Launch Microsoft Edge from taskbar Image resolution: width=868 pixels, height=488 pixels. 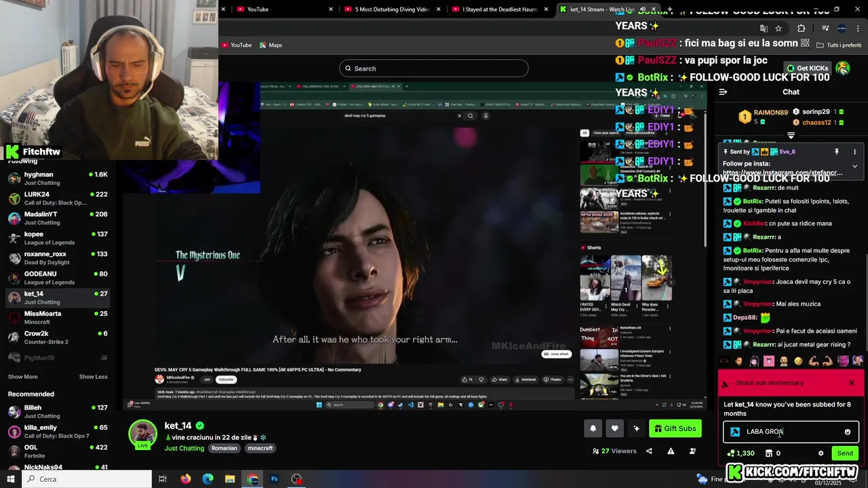[x=208, y=479]
